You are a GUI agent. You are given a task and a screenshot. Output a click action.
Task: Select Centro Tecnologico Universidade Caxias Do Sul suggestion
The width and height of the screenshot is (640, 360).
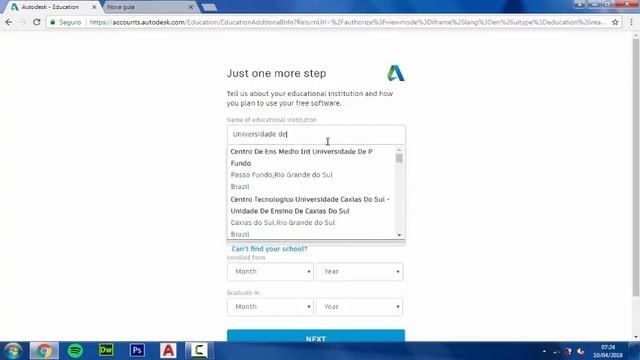(x=311, y=217)
